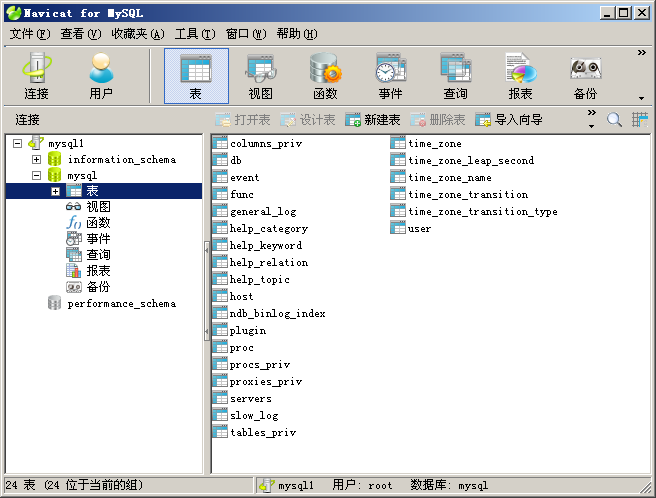Viewport: 656px width, 498px height.
Task: Click 删除表 (Delete Table) button
Action: [x=438, y=120]
